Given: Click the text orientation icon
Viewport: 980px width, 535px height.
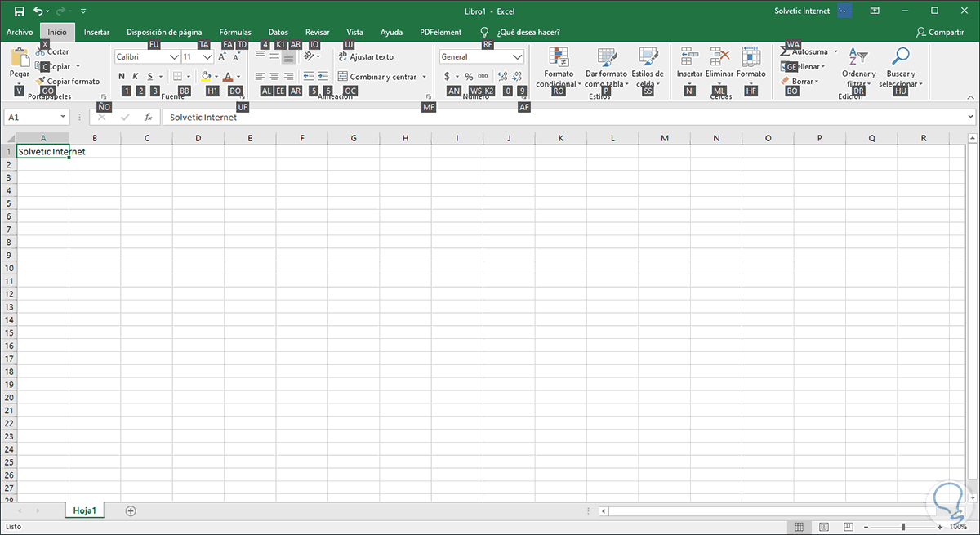Looking at the screenshot, I should click(310, 56).
